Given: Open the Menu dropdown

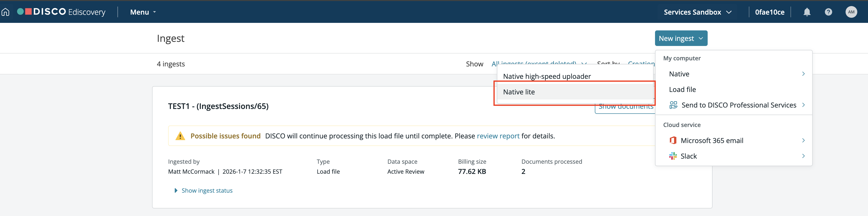Looking at the screenshot, I should pos(143,12).
